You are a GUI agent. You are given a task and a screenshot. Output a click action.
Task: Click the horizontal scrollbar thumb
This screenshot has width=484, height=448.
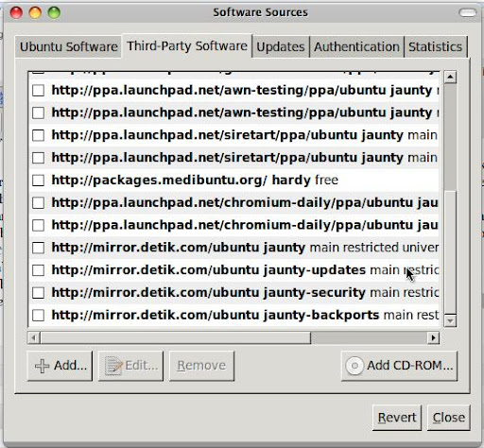click(x=176, y=337)
